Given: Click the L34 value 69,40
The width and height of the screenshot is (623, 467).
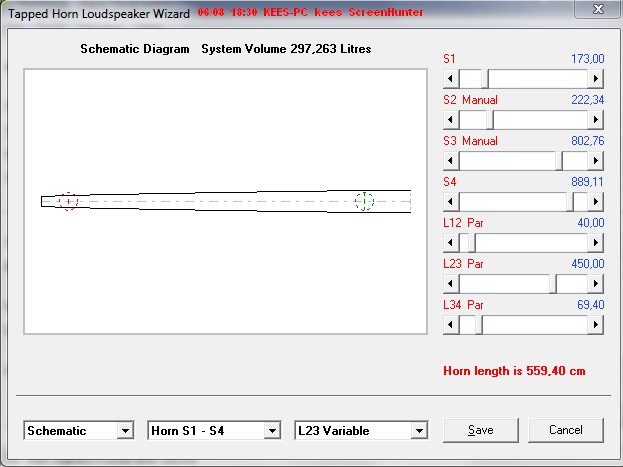Looking at the screenshot, I should (x=591, y=305).
